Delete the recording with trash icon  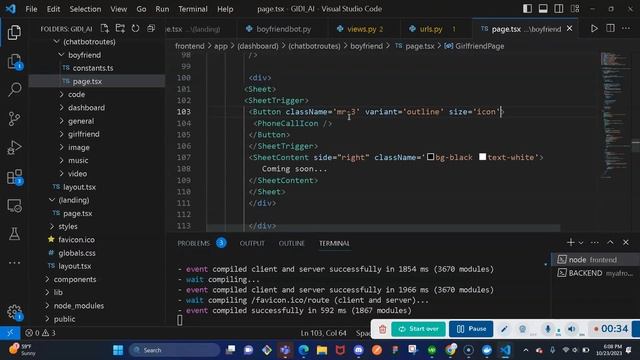pos(382,329)
